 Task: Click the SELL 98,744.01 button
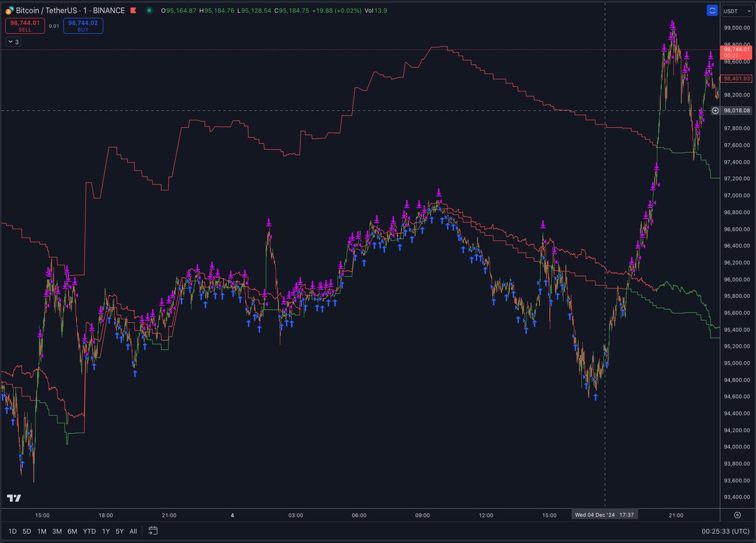(x=25, y=26)
